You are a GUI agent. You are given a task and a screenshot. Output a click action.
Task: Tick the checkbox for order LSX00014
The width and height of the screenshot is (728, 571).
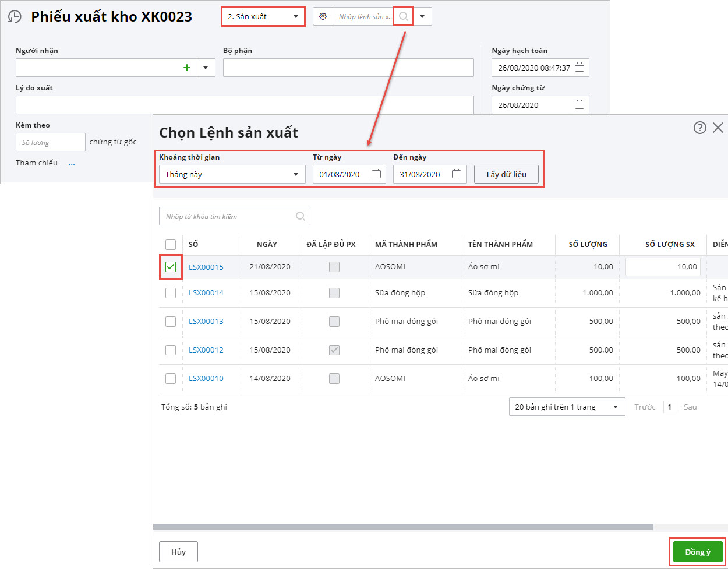[x=171, y=293]
